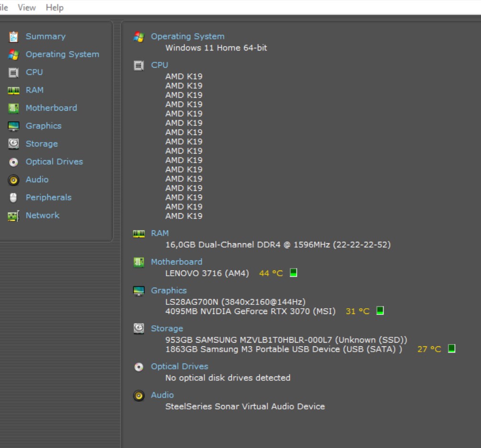
Task: Click the Network card icon in sidebar
Action: [x=13, y=216]
